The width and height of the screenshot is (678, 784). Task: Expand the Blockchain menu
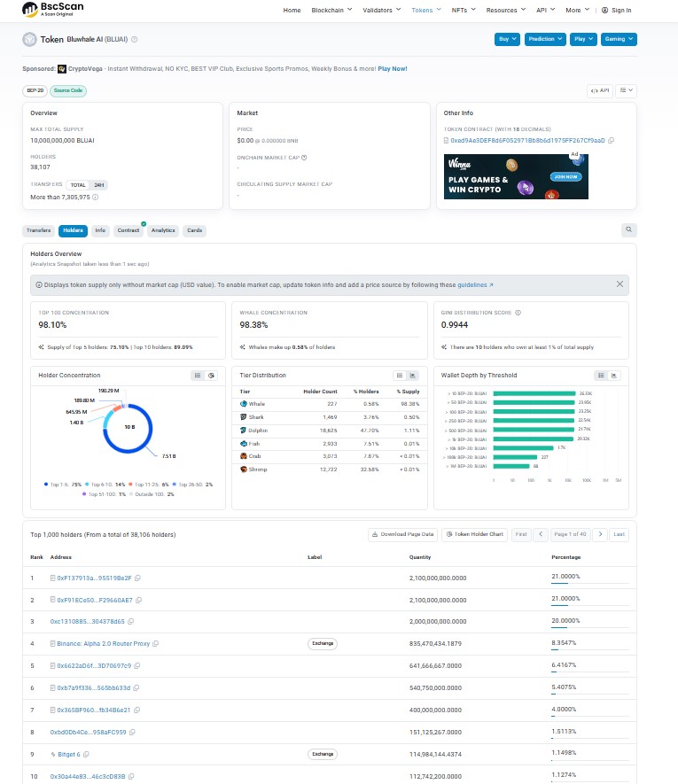[x=331, y=10]
